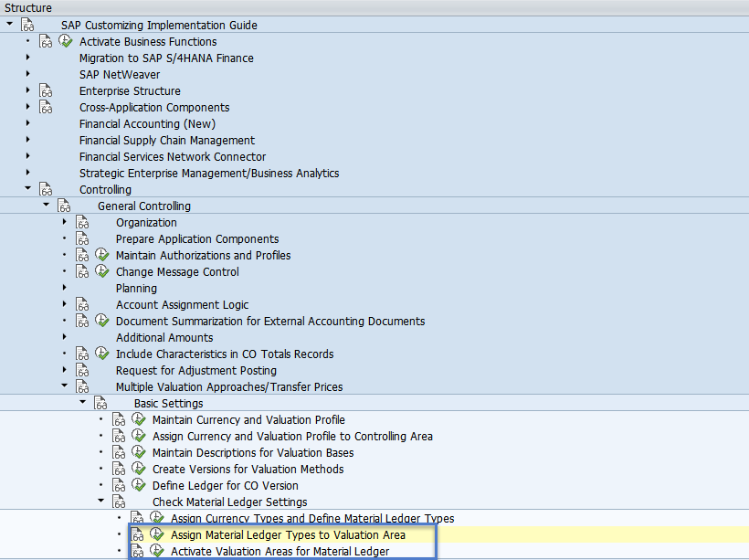The image size is (749, 560).
Task: Open documentation icon beside Organization
Action: click(x=82, y=222)
